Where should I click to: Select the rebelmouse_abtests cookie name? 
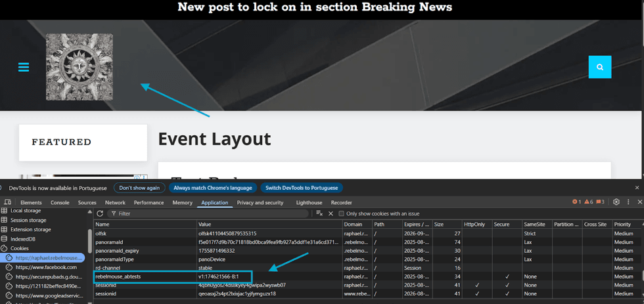point(118,277)
